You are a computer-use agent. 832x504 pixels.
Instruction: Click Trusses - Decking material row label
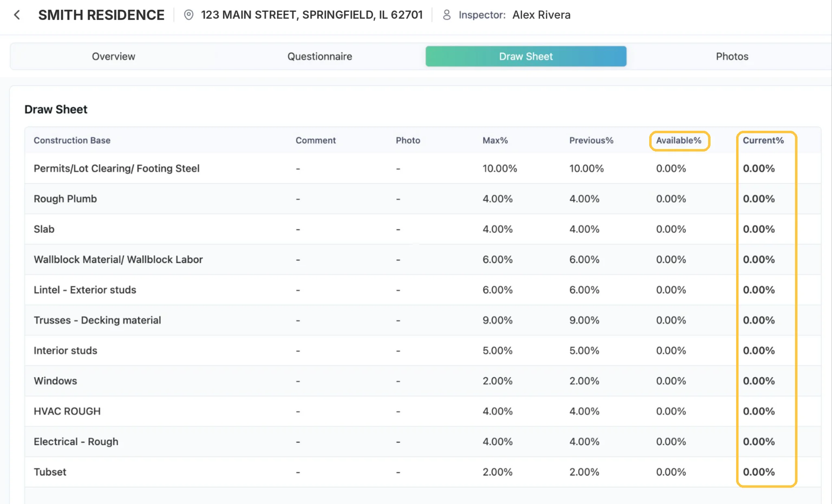(x=97, y=320)
